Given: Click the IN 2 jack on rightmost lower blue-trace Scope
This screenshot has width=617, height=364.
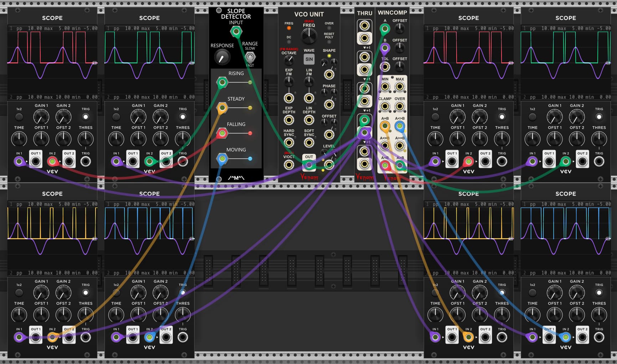Looking at the screenshot, I should tap(566, 337).
